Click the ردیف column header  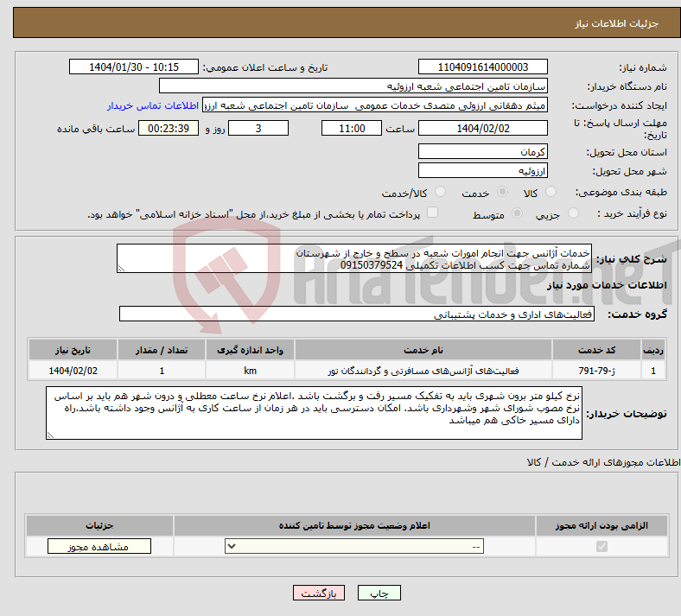tap(653, 350)
